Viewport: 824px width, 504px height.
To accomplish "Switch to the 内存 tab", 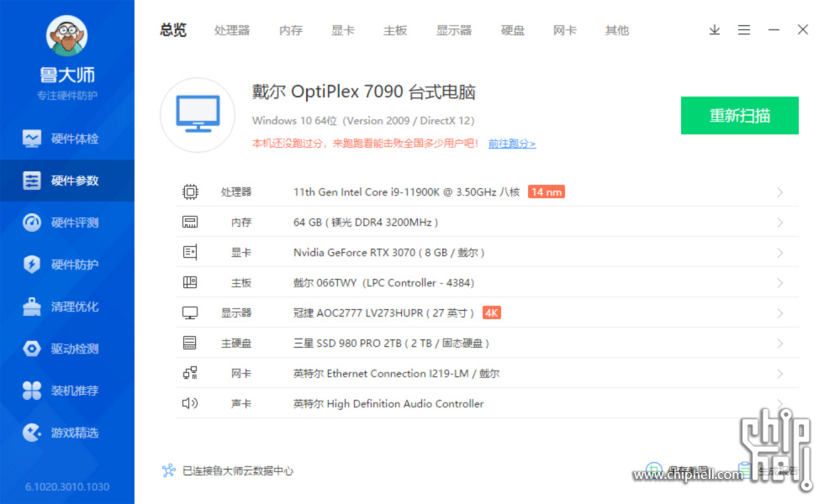I will point(291,30).
